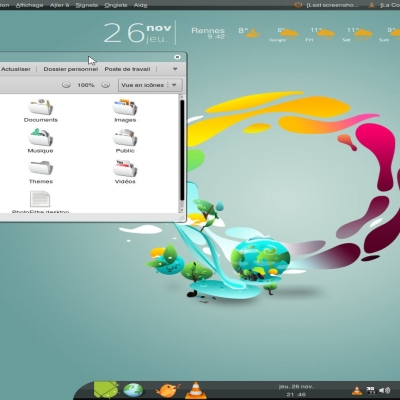Click the 26 nov jeu. date widget
Viewport: 400px width, 400px height.
click(x=140, y=33)
